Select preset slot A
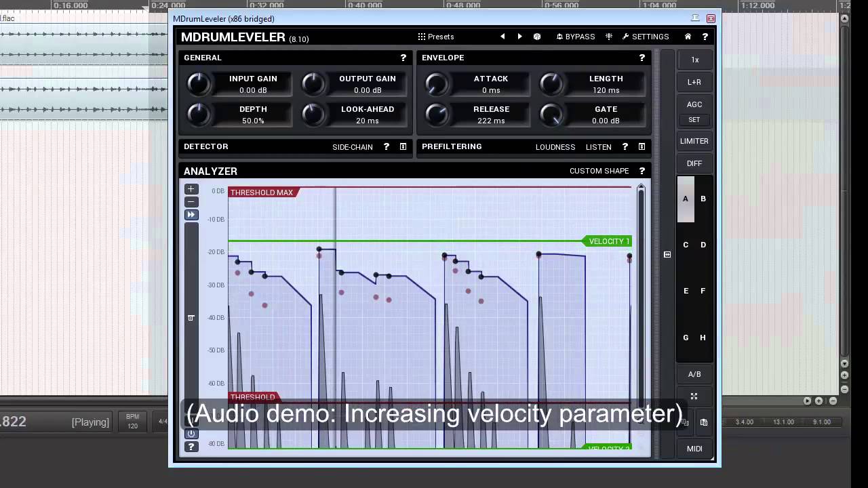Screen dimensions: 868x488 pyautogui.click(x=686, y=199)
